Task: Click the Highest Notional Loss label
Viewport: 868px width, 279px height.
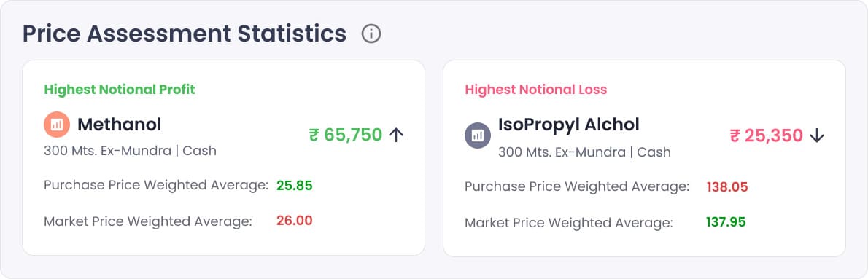Action: click(x=536, y=90)
